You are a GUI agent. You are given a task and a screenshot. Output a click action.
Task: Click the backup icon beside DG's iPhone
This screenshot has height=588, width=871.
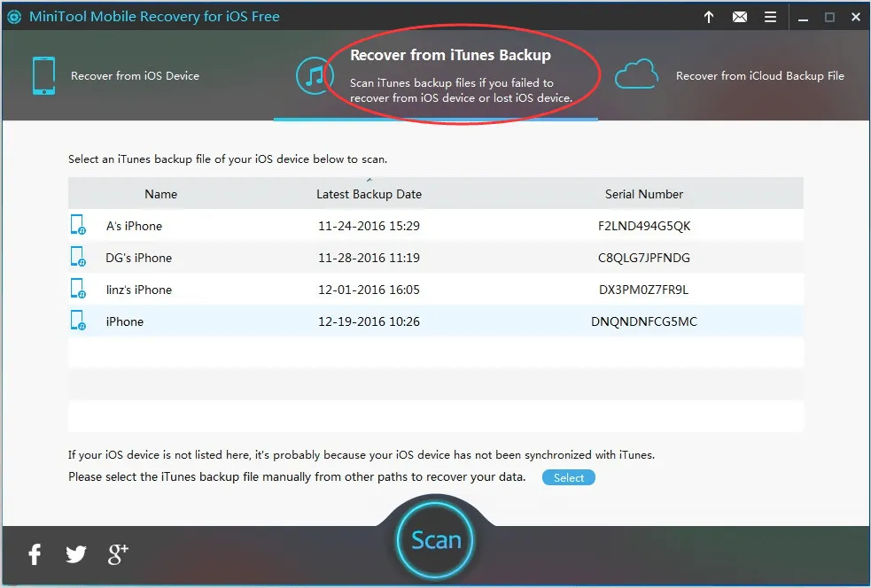[x=78, y=257]
